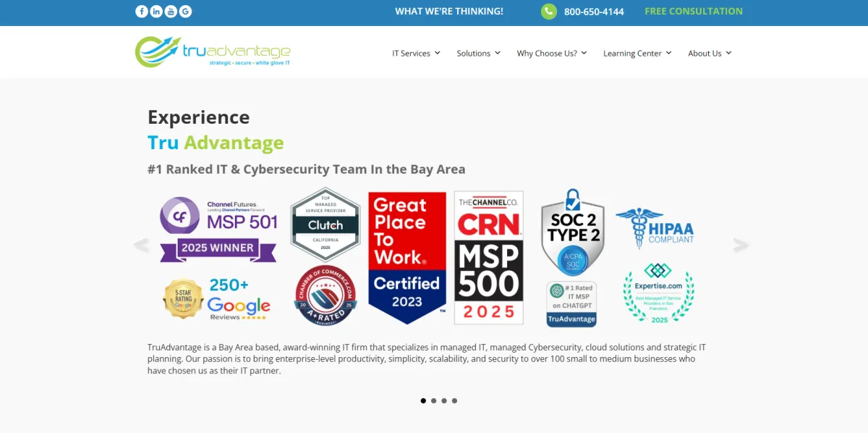Click the Great Place To Work badge

point(407,258)
